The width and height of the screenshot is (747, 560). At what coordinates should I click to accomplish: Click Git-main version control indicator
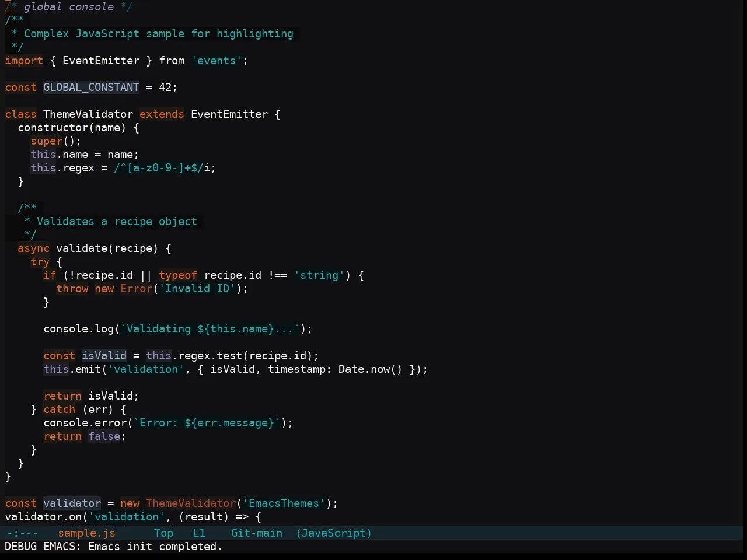point(257,533)
